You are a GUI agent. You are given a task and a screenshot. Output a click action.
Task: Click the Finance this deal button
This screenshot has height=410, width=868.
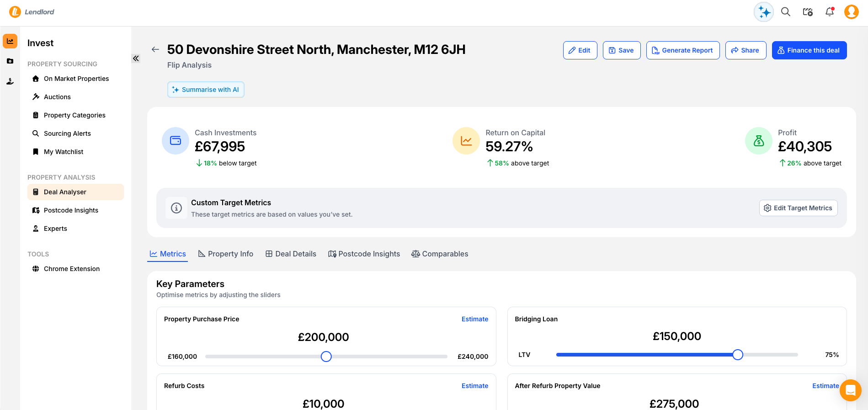pyautogui.click(x=809, y=50)
